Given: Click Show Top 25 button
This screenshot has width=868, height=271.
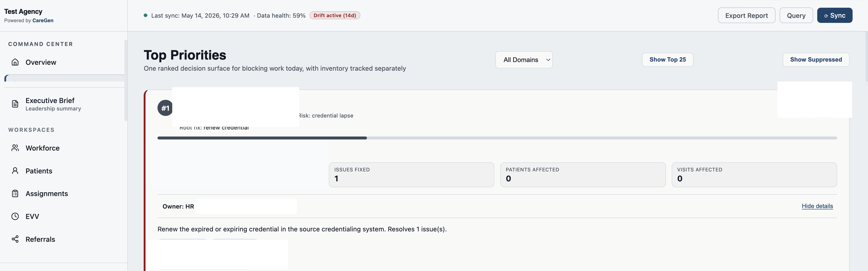Looking at the screenshot, I should [667, 60].
